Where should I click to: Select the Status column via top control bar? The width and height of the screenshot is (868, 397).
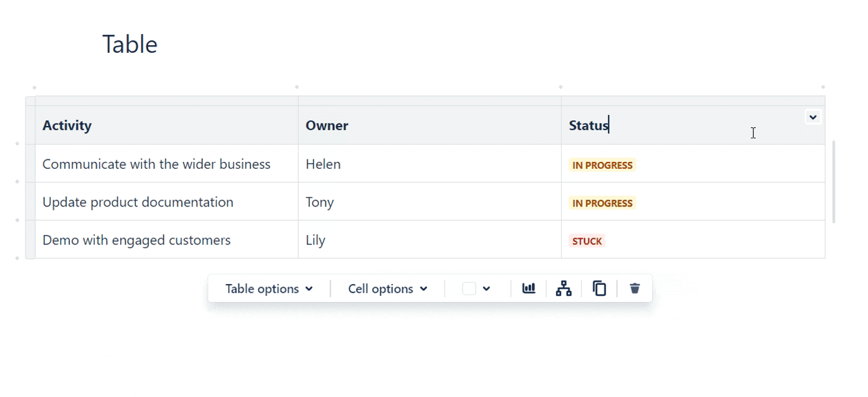(x=693, y=101)
